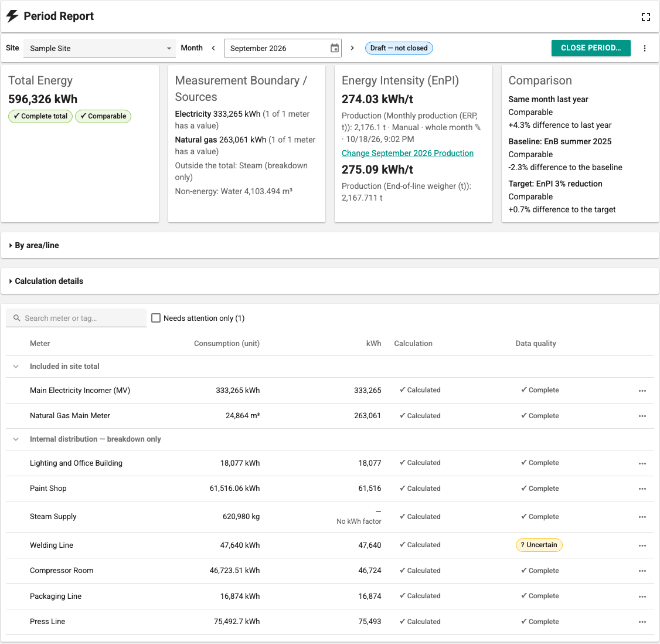Image resolution: width=660 pixels, height=644 pixels.
Task: Click the search magnifier icon
Action: [17, 318]
